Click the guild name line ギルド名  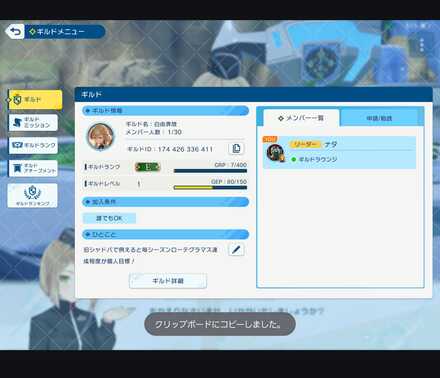point(151,124)
